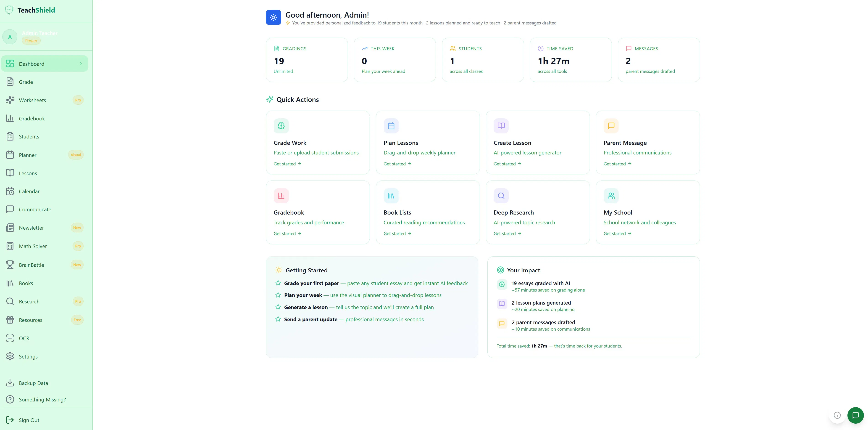Select Math Solver in the sidebar
The height and width of the screenshot is (430, 868).
[45, 246]
